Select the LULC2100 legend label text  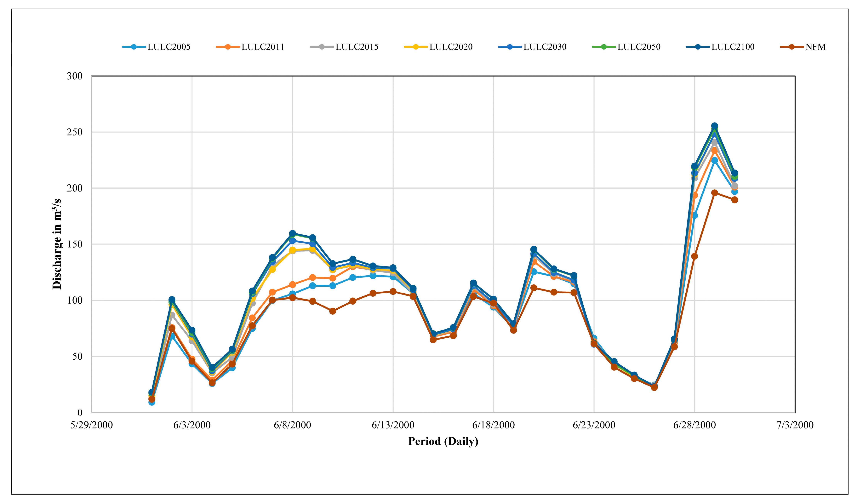pyautogui.click(x=733, y=47)
